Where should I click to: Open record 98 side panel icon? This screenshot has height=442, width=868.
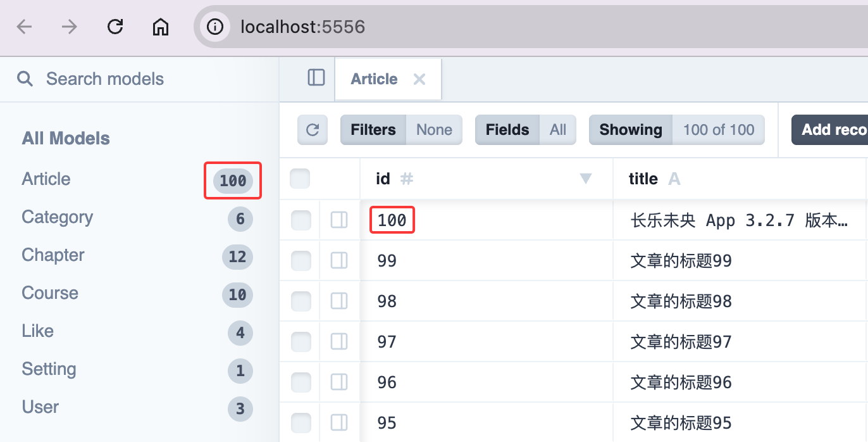[339, 301]
